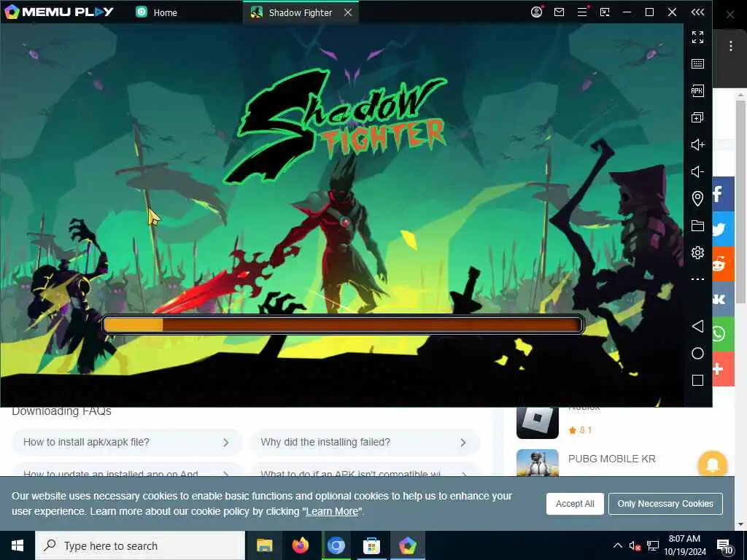Share page on Twitter

pos(723,229)
